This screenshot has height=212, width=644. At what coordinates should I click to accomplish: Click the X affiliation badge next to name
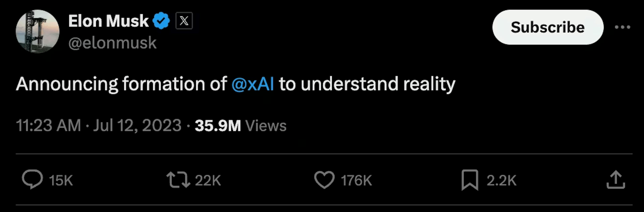184,20
